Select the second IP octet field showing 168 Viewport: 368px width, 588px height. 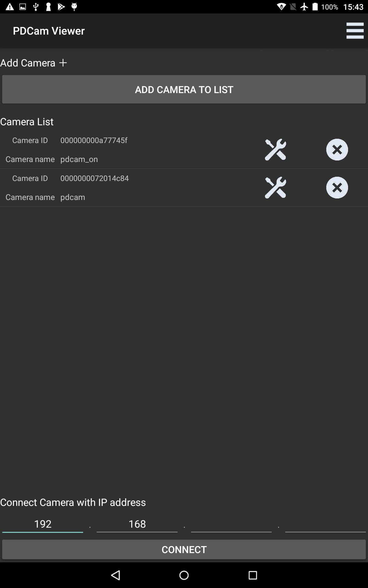click(x=137, y=524)
